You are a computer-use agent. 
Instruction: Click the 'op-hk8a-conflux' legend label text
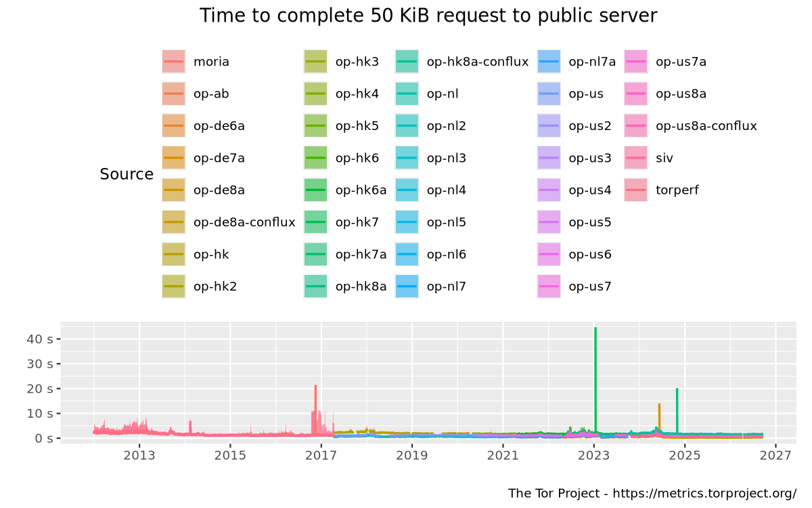(x=478, y=62)
